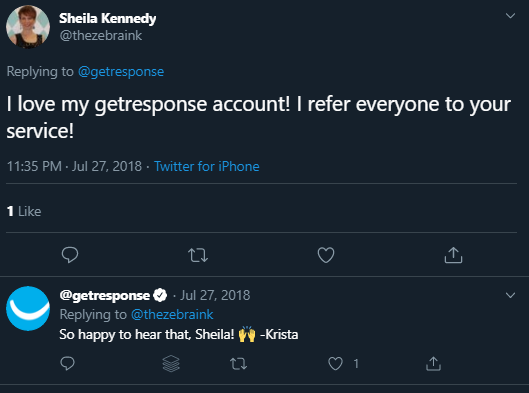Open the getresponse profile avatar
The width and height of the screenshot is (529, 393).
point(28,308)
